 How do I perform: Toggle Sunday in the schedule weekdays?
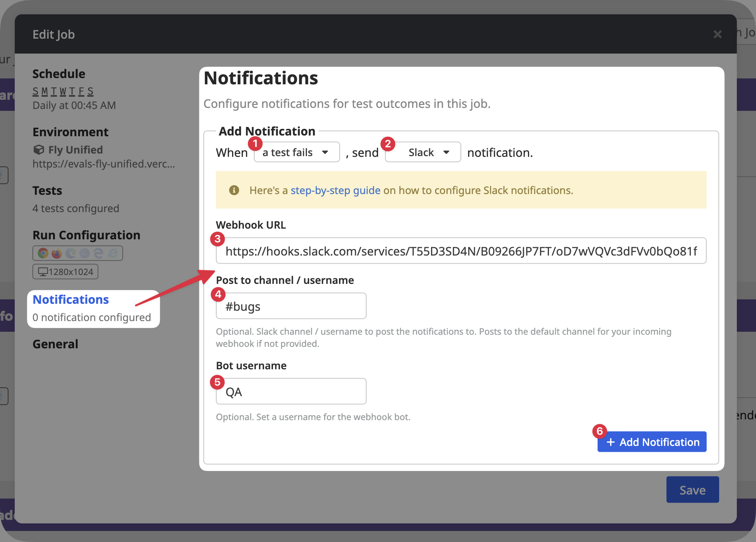tap(36, 91)
